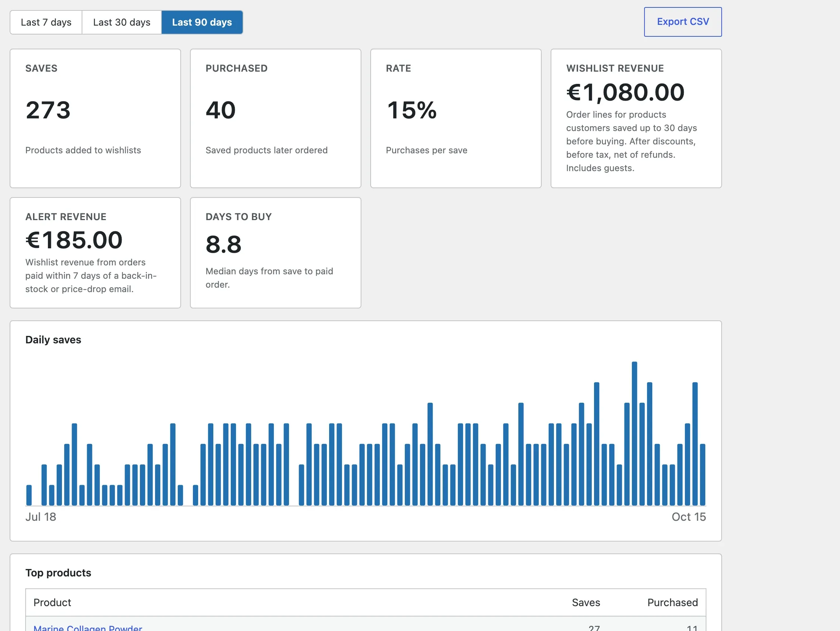Viewport: 840px width, 631px height.
Task: Click the Saves column header in table
Action: click(586, 602)
